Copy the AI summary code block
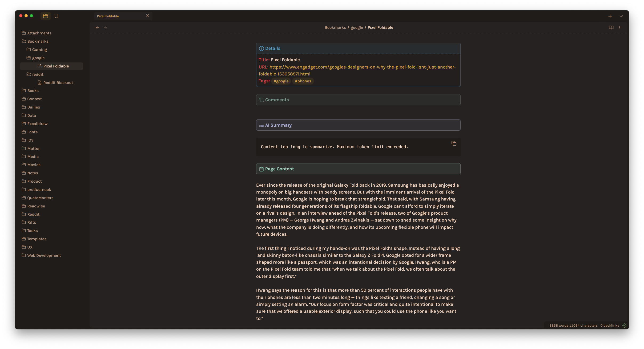Viewport: 644px width, 349px height. [454, 143]
